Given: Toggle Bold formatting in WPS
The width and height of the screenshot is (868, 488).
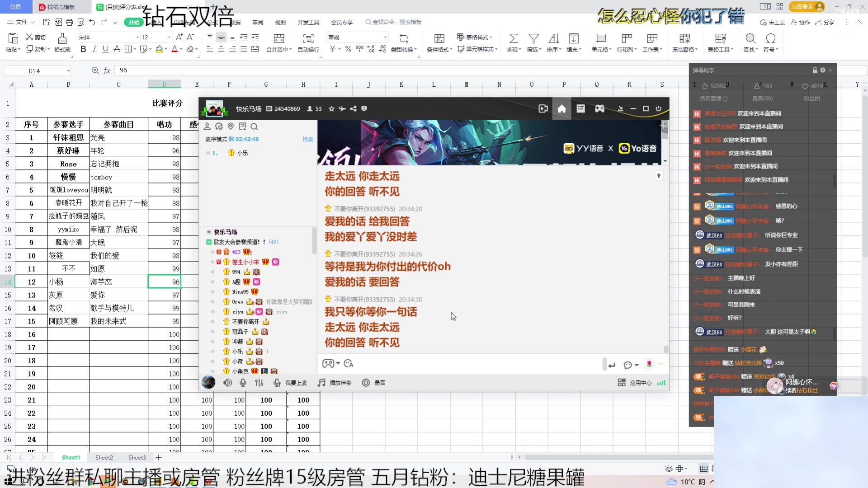Looking at the screenshot, I should 83,49.
